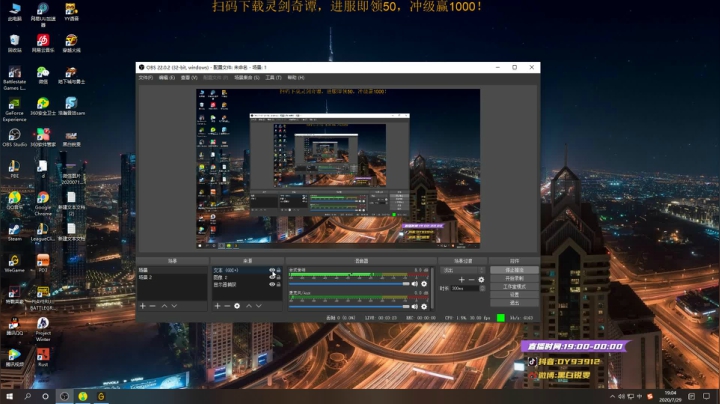Viewport: 720px width, 404px height.
Task: Click the OBS icon on the taskbar
Action: [x=64, y=396]
